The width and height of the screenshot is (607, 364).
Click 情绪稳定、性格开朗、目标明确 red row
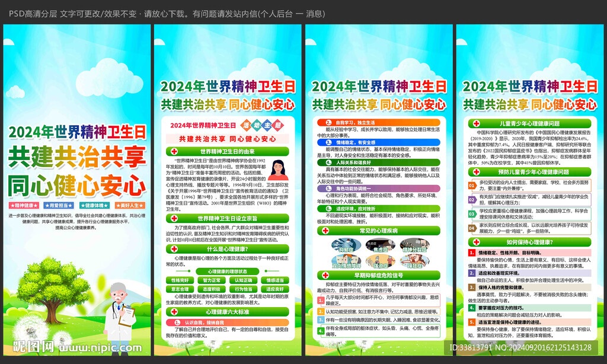[x=529, y=253]
